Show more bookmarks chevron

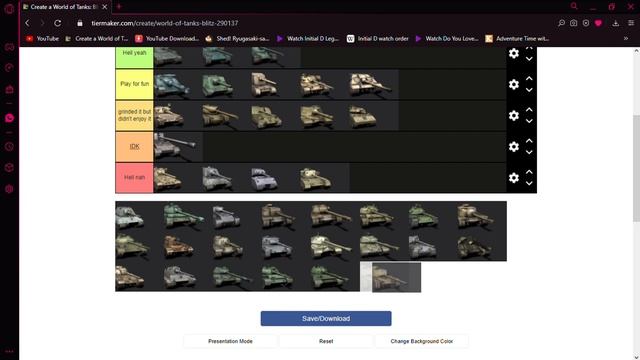626,38
